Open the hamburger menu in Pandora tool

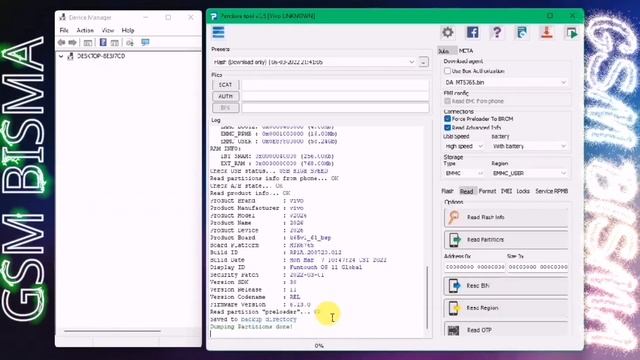coord(218,32)
